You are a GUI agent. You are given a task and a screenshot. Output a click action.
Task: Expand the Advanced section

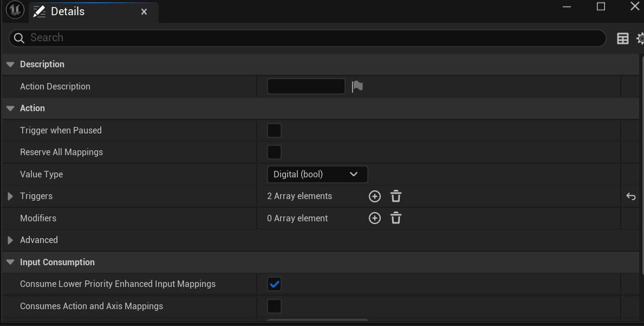pyautogui.click(x=10, y=240)
